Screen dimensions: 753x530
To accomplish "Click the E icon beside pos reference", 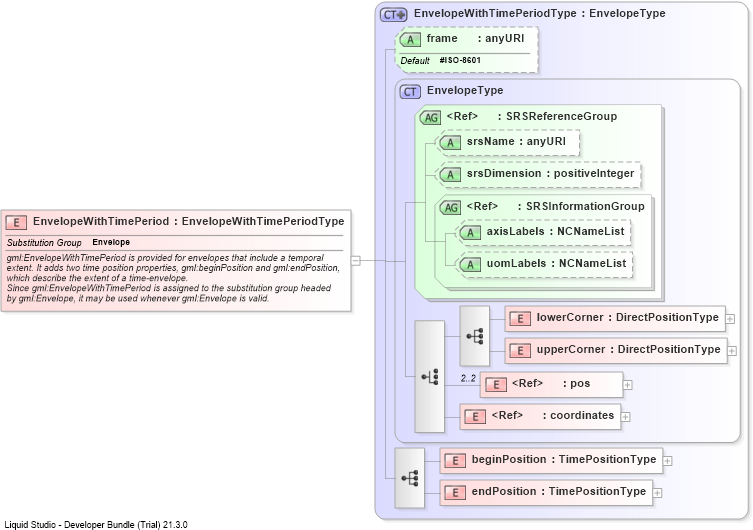I will click(496, 385).
